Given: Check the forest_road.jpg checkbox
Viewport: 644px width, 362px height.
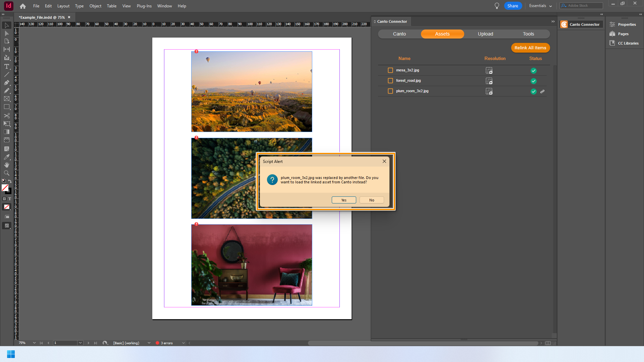Looking at the screenshot, I should 390,81.
